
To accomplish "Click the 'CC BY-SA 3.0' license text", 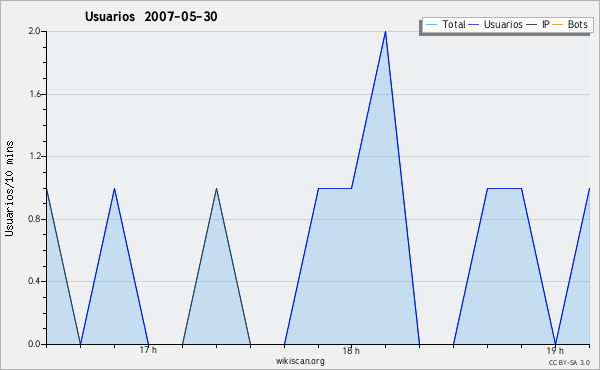I will 569,362.
